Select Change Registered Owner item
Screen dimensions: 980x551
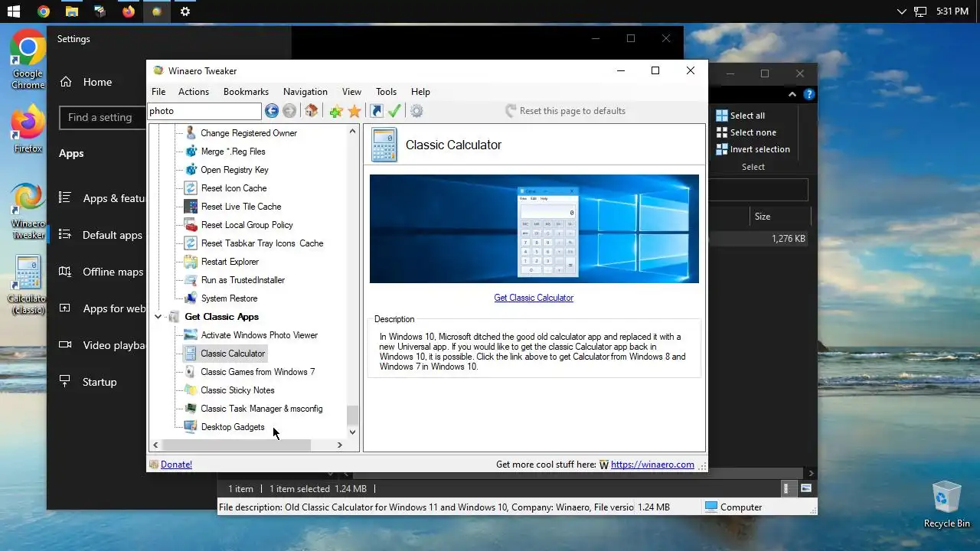click(x=249, y=133)
